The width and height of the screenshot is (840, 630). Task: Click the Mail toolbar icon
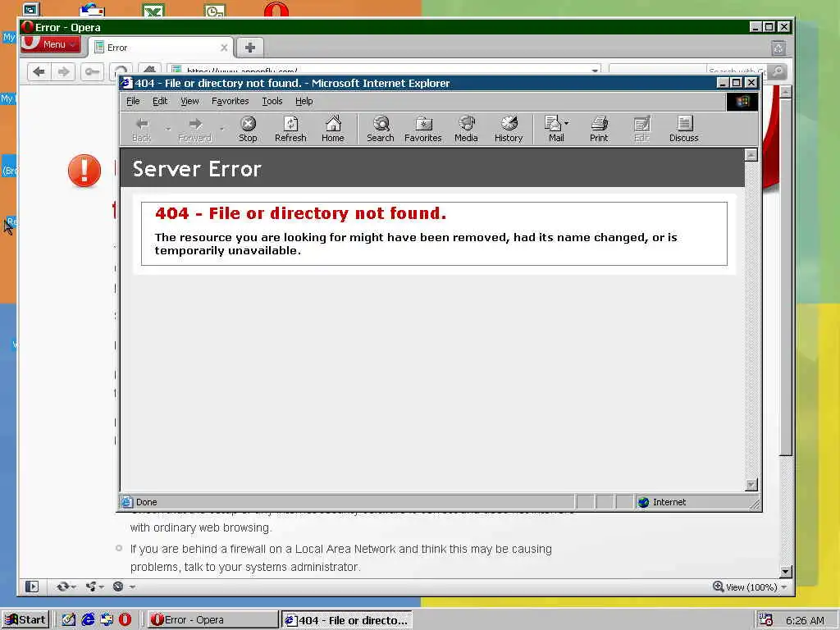point(554,129)
